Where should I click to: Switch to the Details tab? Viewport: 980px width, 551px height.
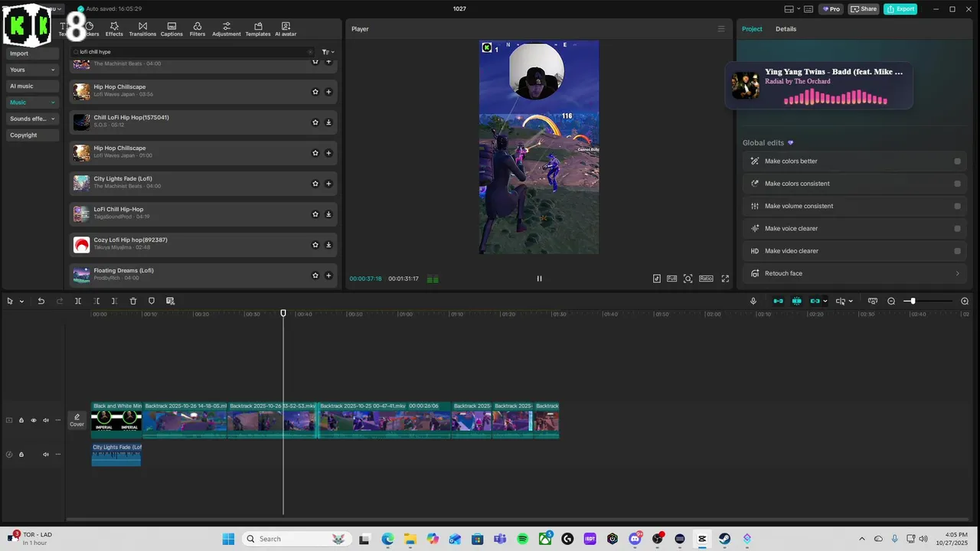[x=786, y=29]
